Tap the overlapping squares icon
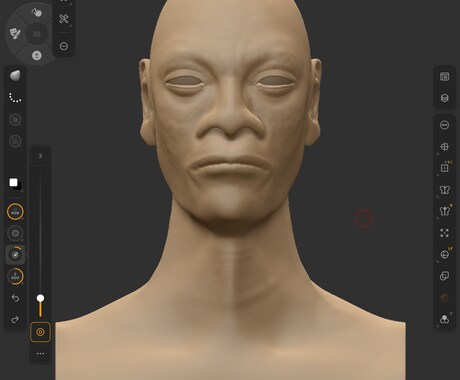 [444, 276]
